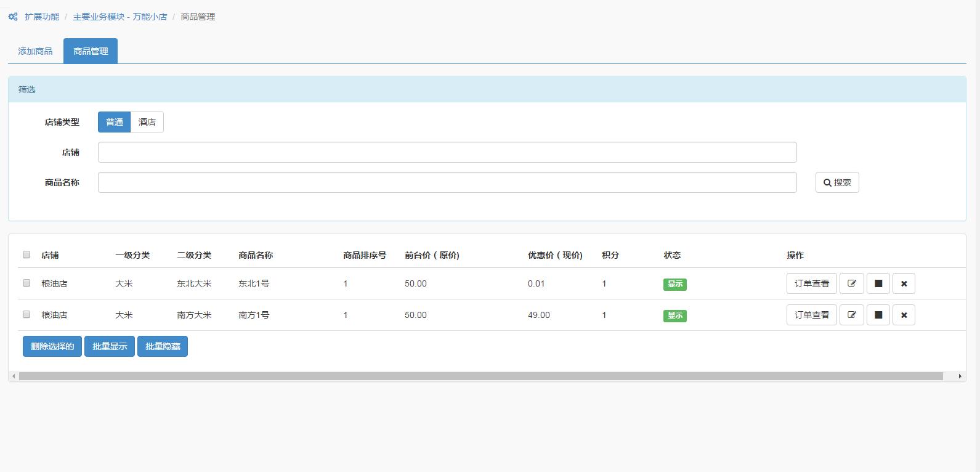Viewport: 980px width, 472px height.
Task: Click the 搜索 search button
Action: coord(837,182)
